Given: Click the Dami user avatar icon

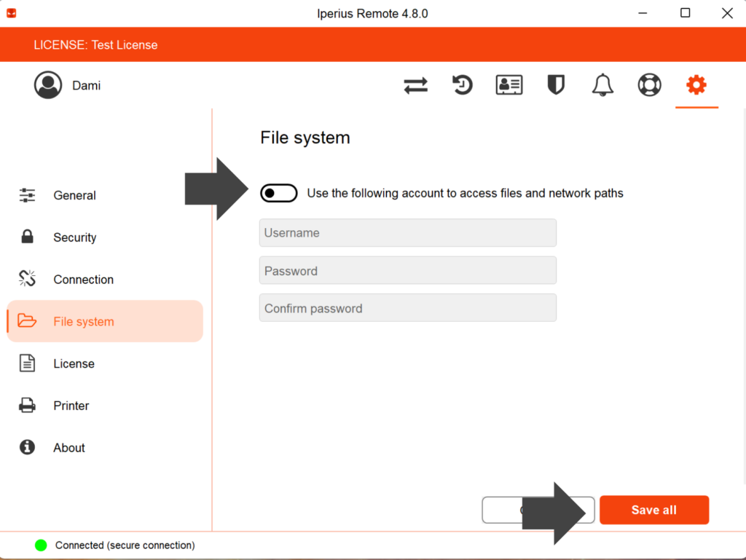Looking at the screenshot, I should 48,85.
